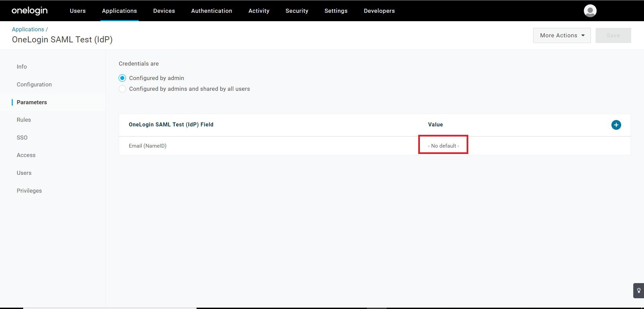Switch to the Configuration tab
Screen dimensions: 644x309
coord(34,84)
